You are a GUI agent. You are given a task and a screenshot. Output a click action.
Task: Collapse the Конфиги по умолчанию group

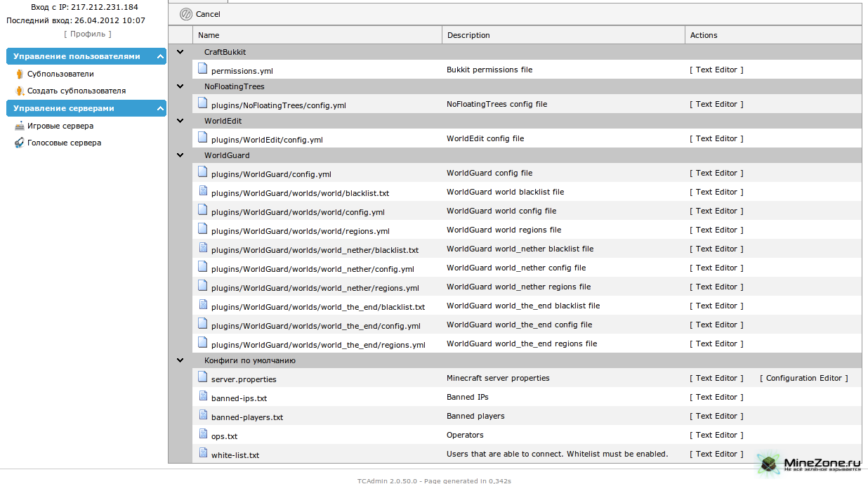180,360
